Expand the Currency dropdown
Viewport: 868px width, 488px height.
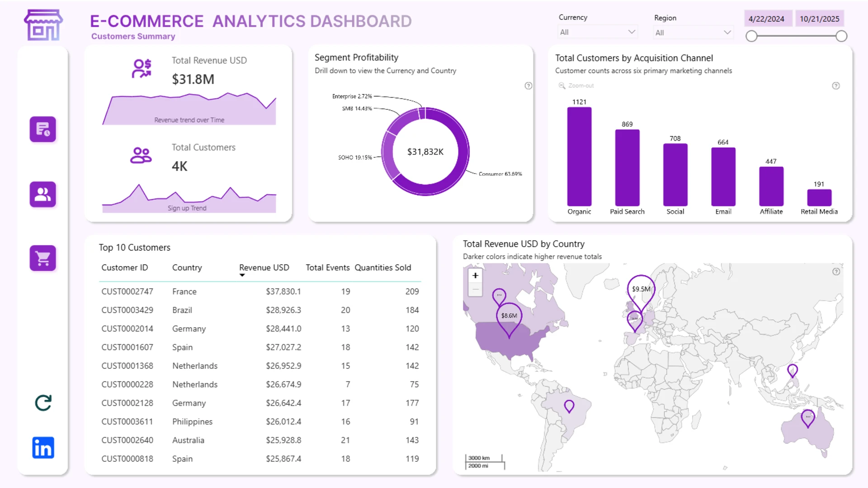(598, 32)
